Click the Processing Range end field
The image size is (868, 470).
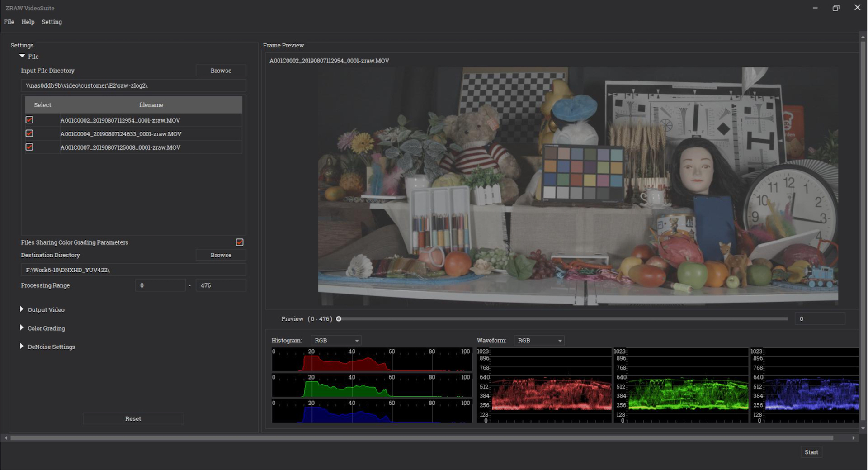click(x=221, y=285)
